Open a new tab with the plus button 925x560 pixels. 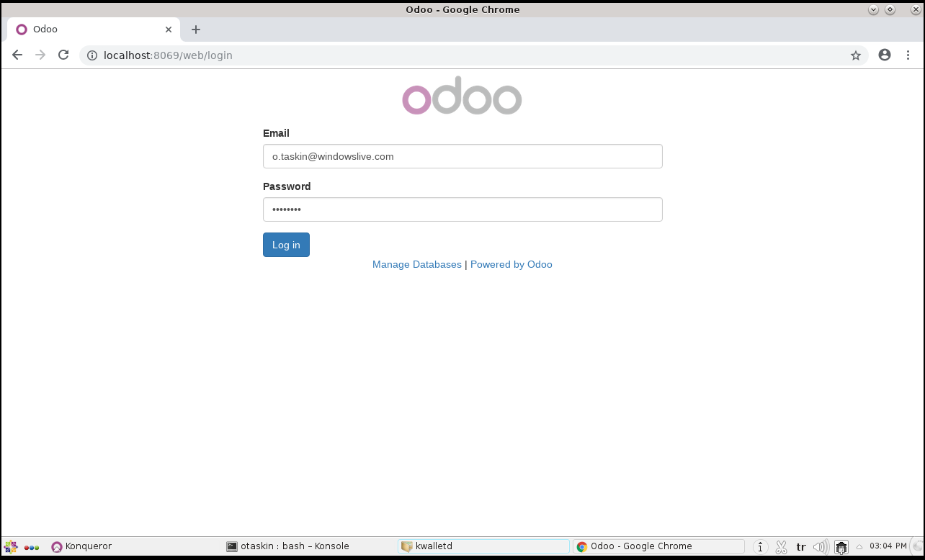click(x=196, y=30)
